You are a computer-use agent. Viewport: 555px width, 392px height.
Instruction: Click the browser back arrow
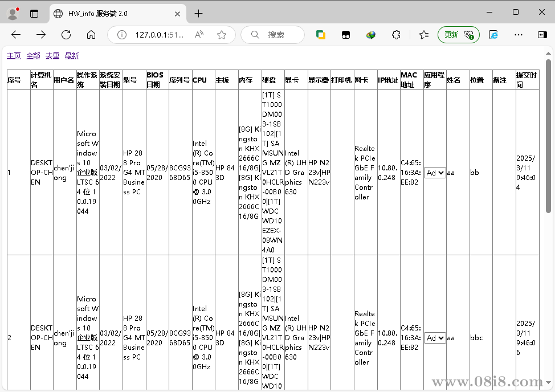16,35
